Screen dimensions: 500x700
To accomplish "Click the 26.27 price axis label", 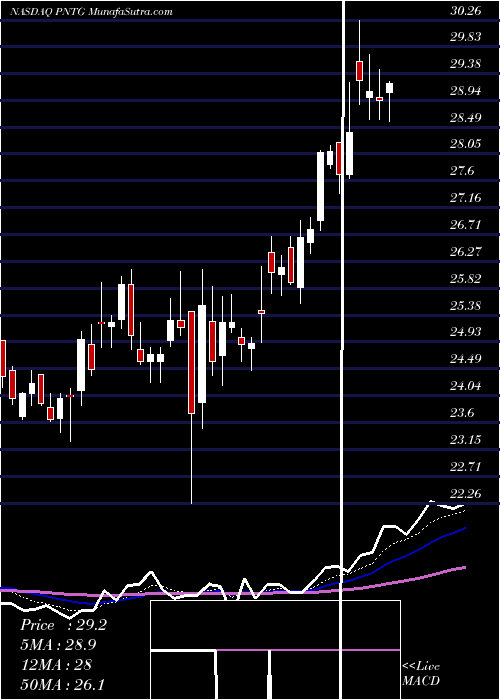I will click(466, 251).
